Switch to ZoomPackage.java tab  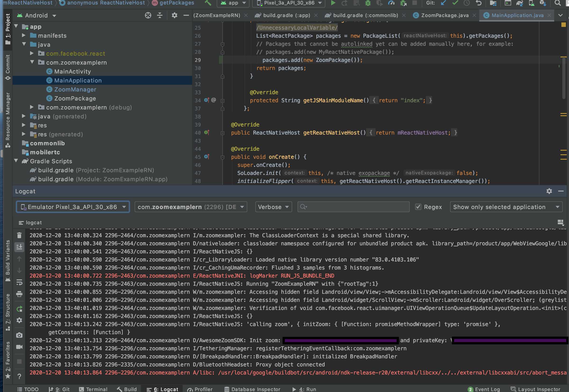tap(445, 15)
